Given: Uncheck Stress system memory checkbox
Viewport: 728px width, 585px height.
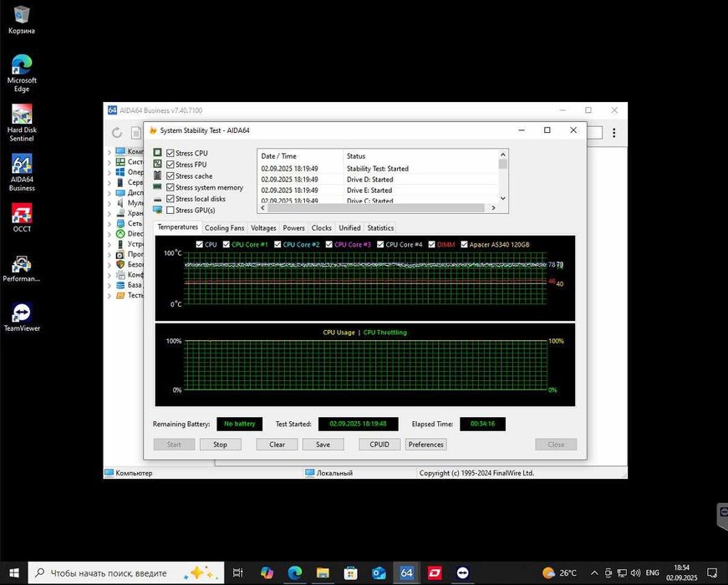Looking at the screenshot, I should pos(171,187).
